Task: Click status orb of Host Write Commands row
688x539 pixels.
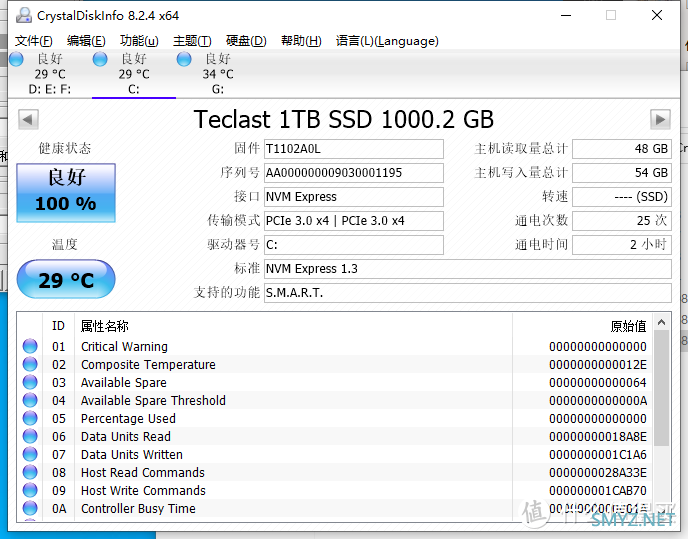Action: coord(30,490)
